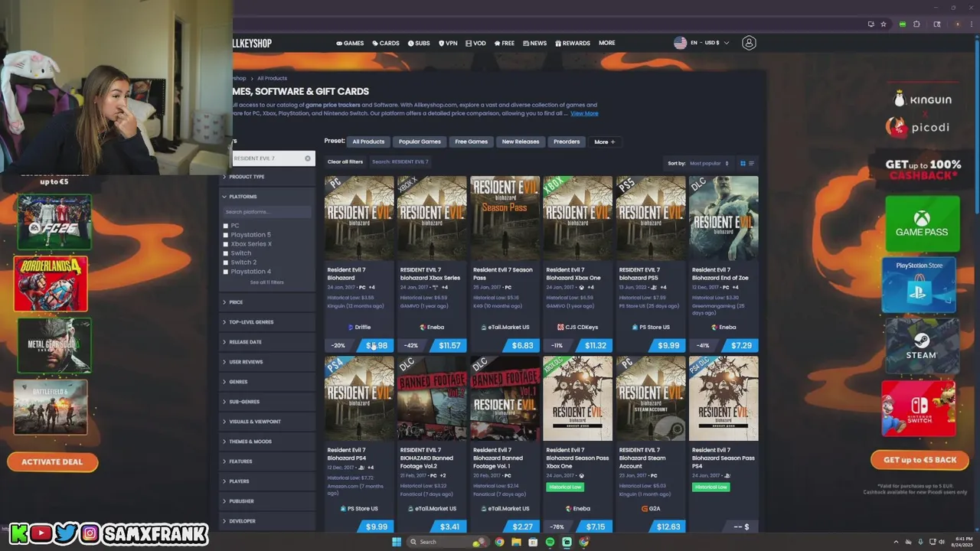Check the Switch 2 platform filter
The height and width of the screenshot is (551, 980).
coord(226,262)
